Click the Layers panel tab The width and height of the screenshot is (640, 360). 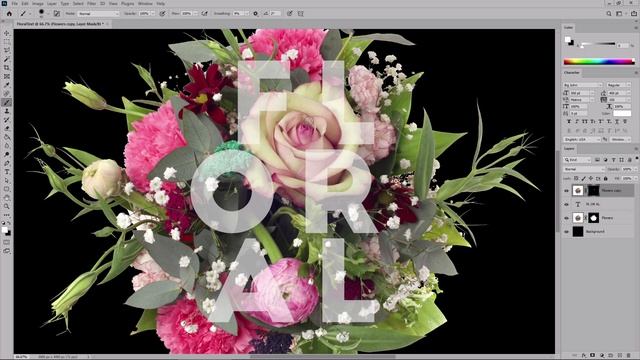569,149
